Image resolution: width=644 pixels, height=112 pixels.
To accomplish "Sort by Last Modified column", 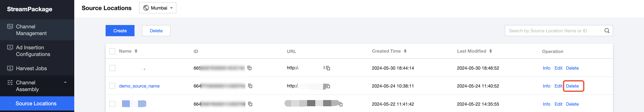I will [490, 51].
